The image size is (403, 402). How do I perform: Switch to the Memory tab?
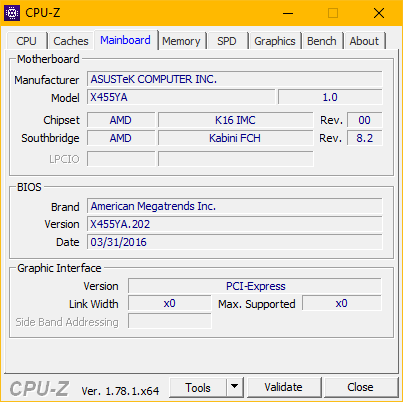pos(181,41)
